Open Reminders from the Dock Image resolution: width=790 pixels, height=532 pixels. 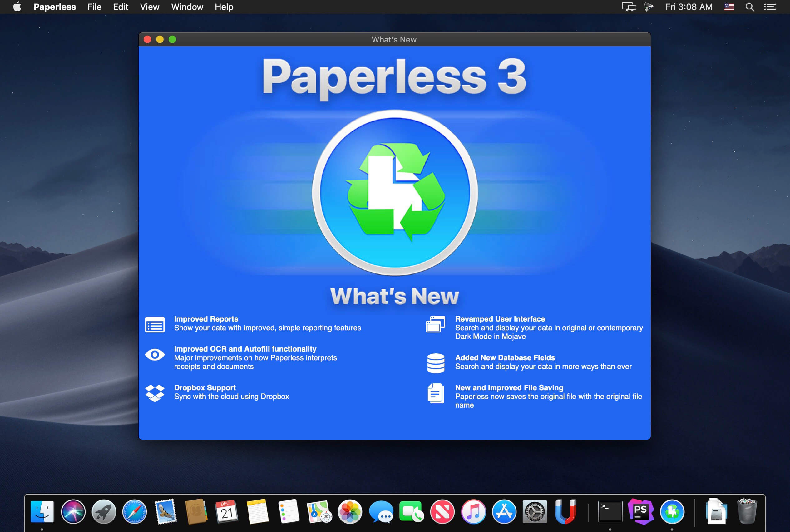(289, 511)
